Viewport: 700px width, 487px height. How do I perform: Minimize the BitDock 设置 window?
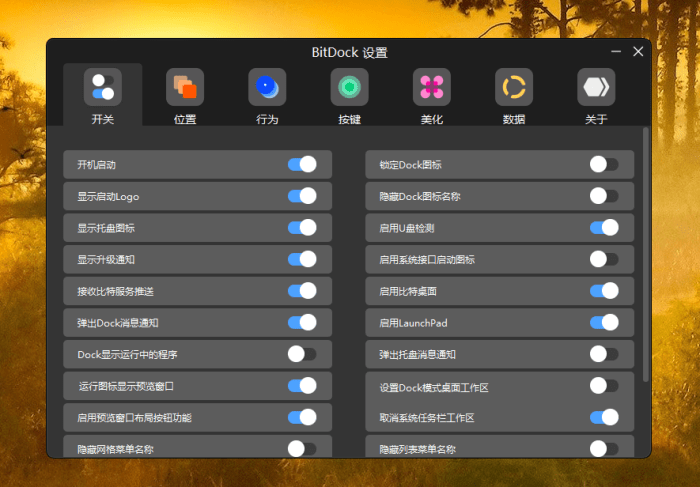click(x=616, y=52)
